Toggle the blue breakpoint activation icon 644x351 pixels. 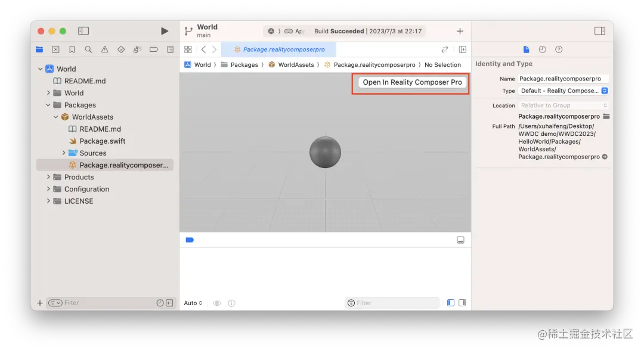pyautogui.click(x=190, y=240)
